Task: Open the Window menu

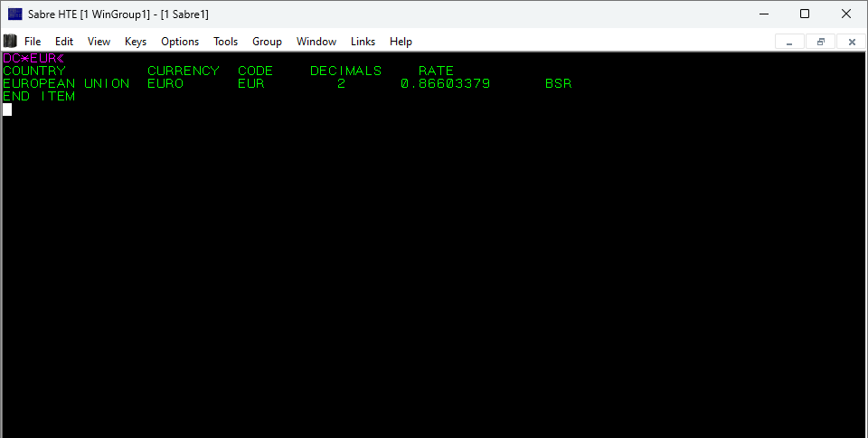Action: (x=316, y=42)
